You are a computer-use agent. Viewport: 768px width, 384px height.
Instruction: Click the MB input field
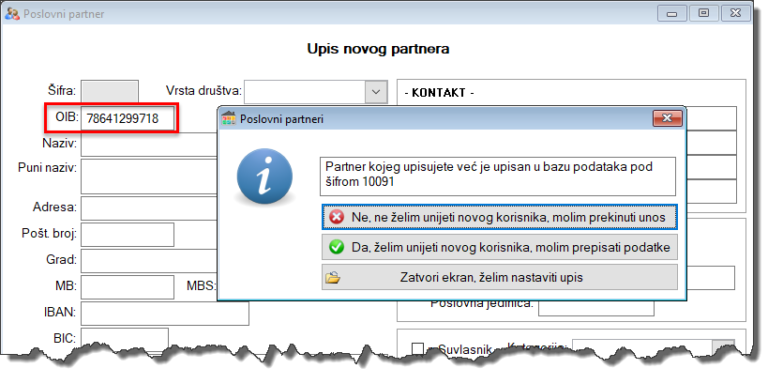pyautogui.click(x=127, y=287)
